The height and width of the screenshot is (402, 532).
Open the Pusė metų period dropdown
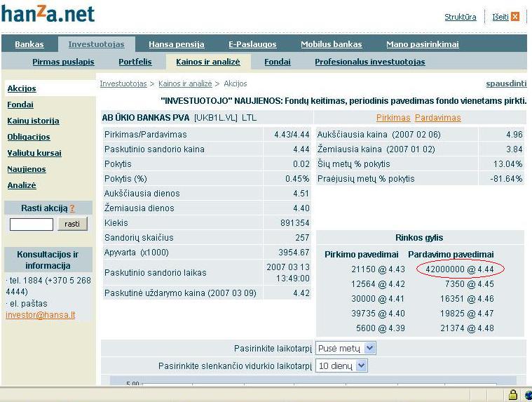[x=346, y=349]
